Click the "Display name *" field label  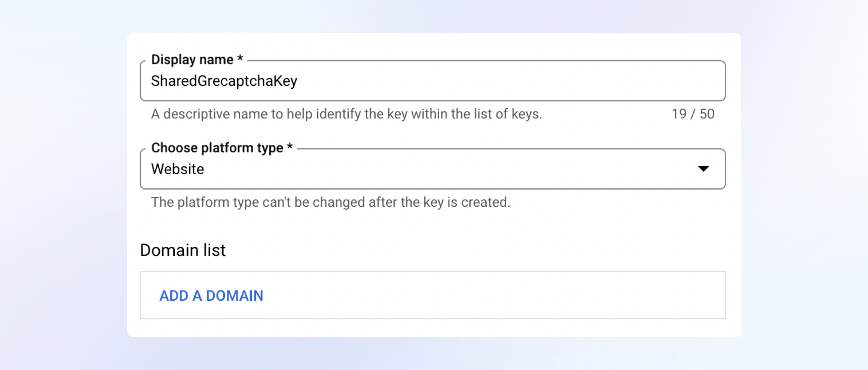click(x=192, y=60)
